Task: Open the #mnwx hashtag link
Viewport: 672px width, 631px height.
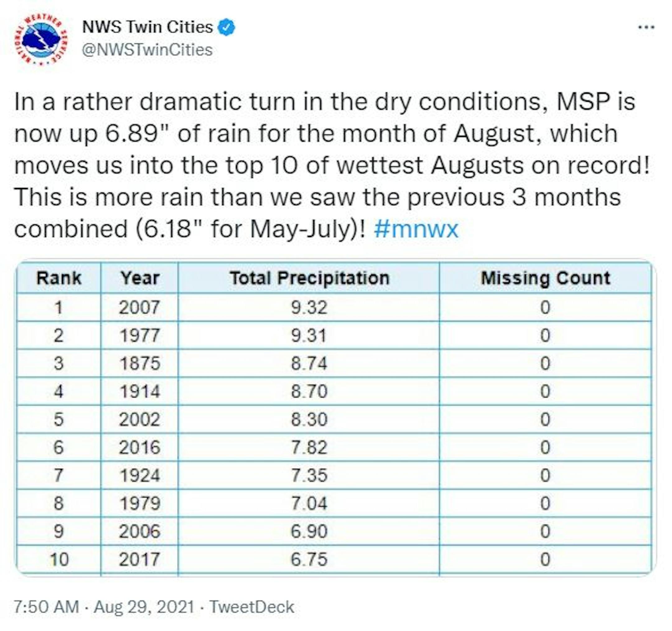Action: click(416, 229)
